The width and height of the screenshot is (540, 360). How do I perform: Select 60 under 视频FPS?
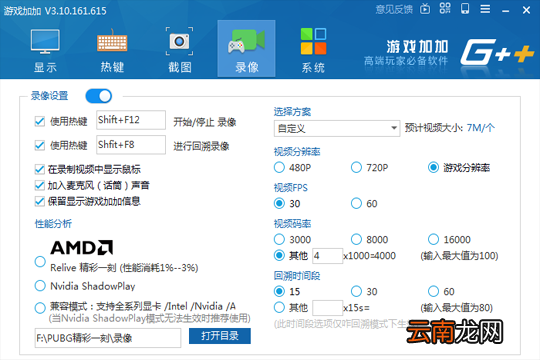point(356,203)
